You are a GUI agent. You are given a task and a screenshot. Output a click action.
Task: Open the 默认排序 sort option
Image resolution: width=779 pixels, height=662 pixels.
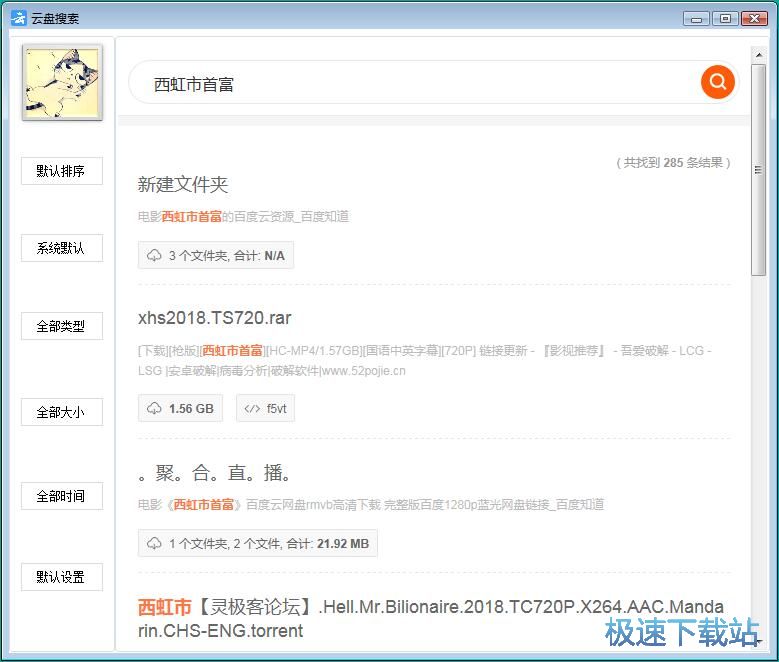[x=62, y=171]
